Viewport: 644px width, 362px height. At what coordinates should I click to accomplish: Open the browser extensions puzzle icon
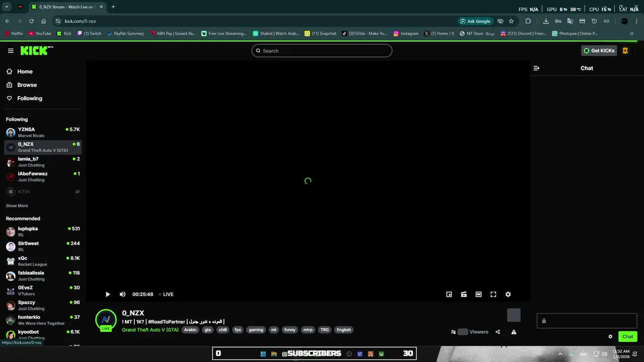528,21
